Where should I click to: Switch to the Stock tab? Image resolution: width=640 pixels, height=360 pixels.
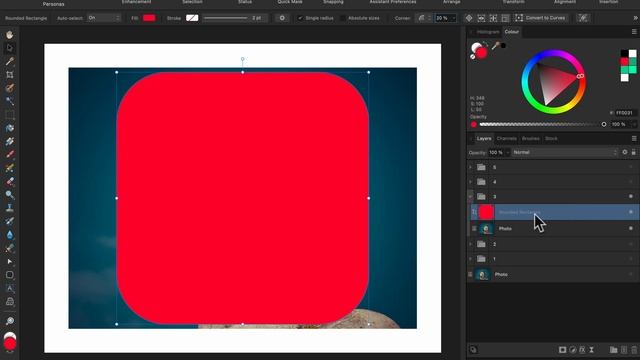pos(551,138)
